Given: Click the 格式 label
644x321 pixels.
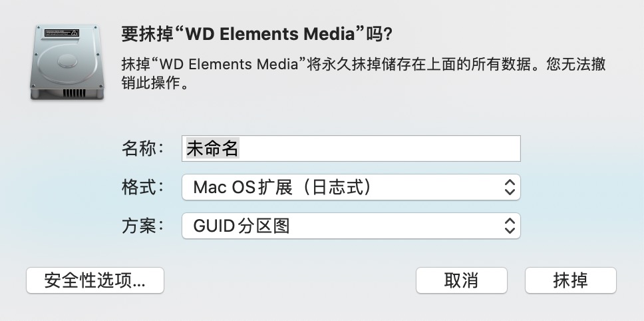Looking at the screenshot, I should pos(142,187).
